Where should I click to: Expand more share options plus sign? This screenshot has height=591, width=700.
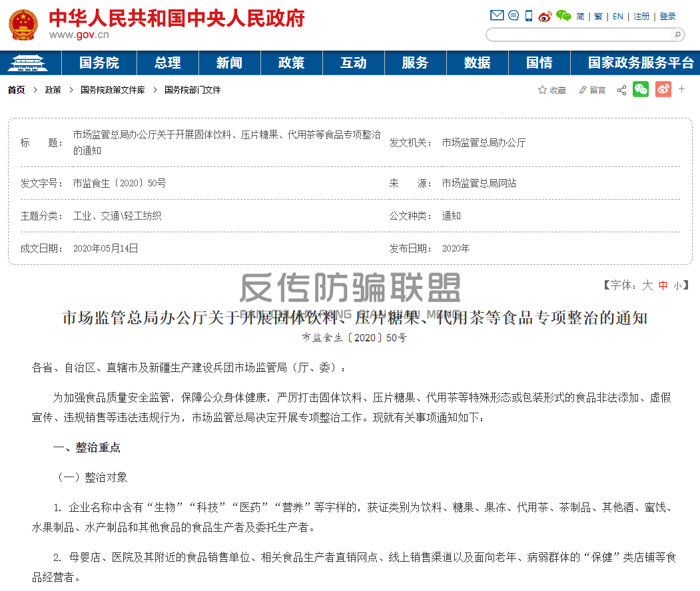click(681, 89)
